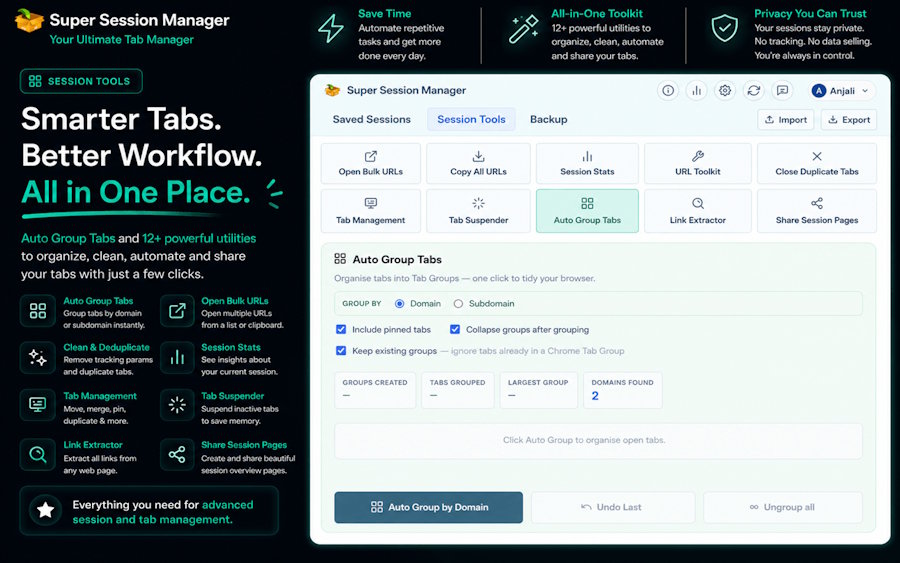Click the Anjali avatar circle
The width and height of the screenshot is (900, 563).
click(819, 91)
